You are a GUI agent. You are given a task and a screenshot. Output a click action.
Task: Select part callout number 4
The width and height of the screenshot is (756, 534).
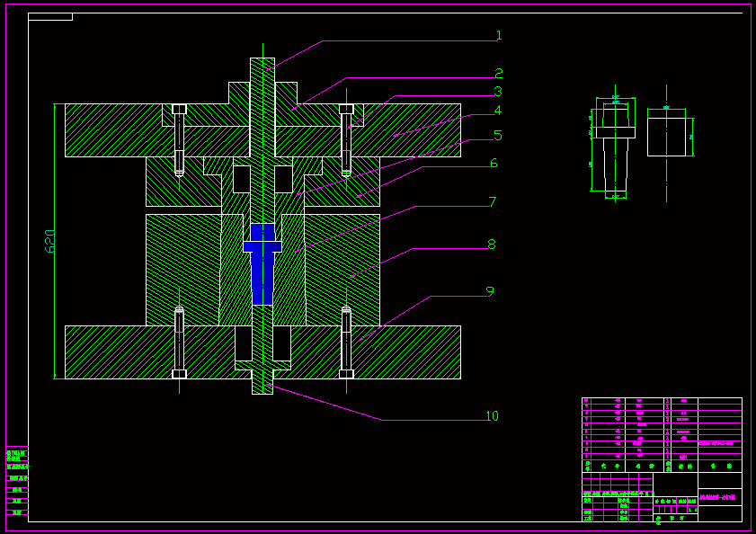click(x=498, y=111)
